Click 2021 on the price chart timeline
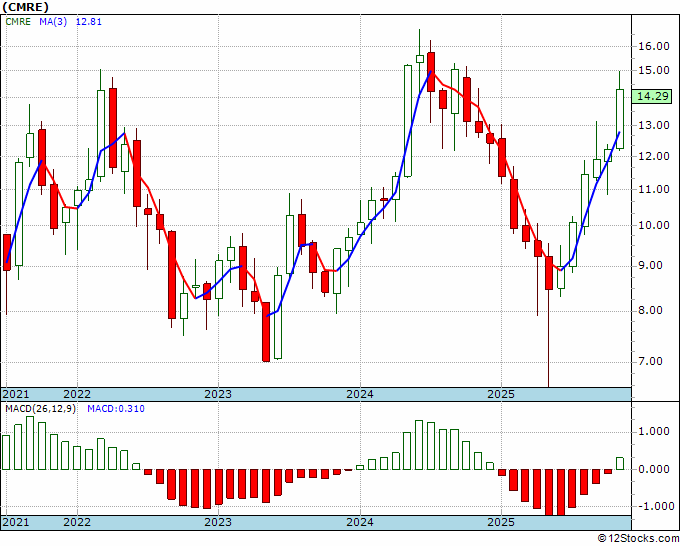Screen dimensions: 680x546 (x=16, y=394)
